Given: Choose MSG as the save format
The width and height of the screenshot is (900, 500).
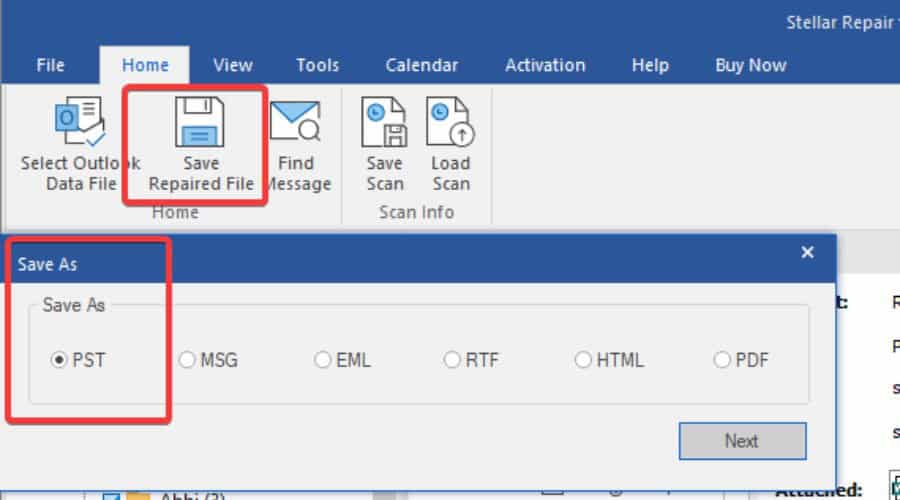Looking at the screenshot, I should (187, 360).
